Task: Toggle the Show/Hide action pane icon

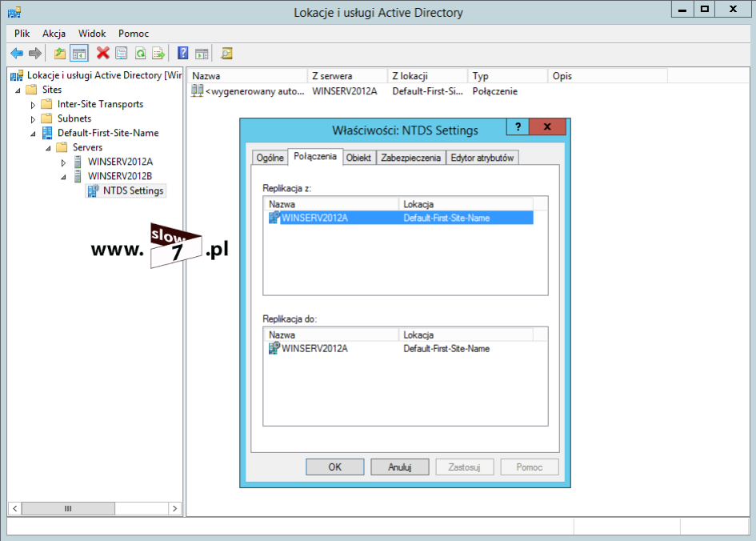Action: pyautogui.click(x=202, y=53)
